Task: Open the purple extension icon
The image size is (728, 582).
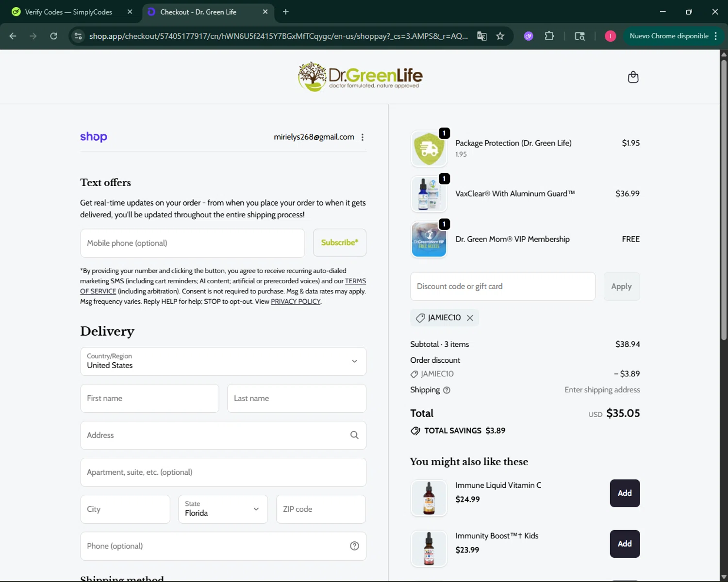Action: pyautogui.click(x=529, y=36)
